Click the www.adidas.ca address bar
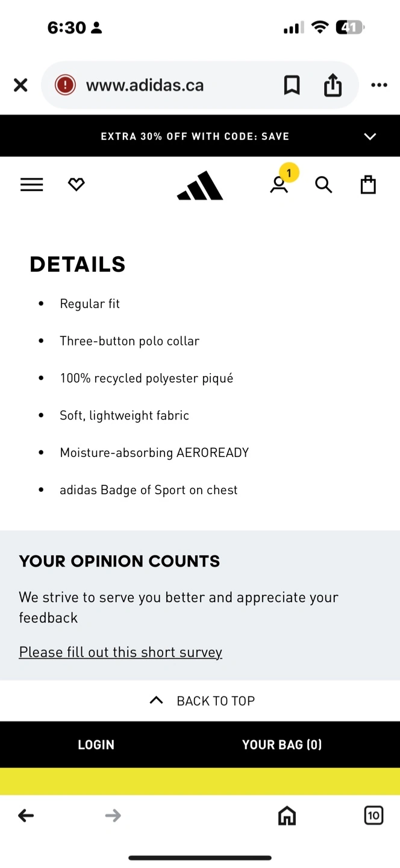 click(145, 86)
